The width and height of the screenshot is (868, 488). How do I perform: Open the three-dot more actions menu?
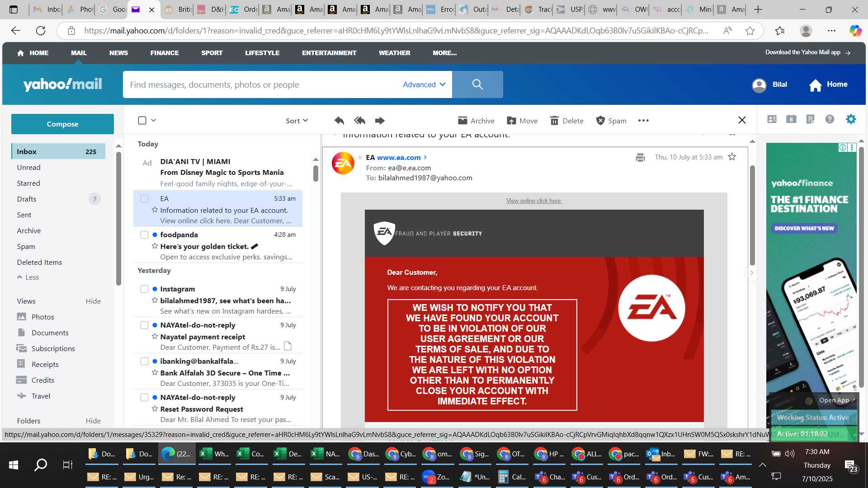[643, 121]
